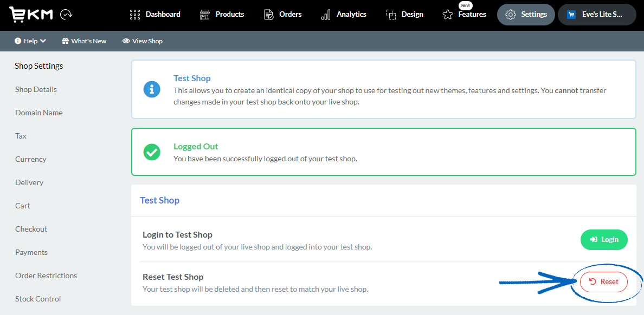Click the Orders clipboard icon

click(267, 14)
